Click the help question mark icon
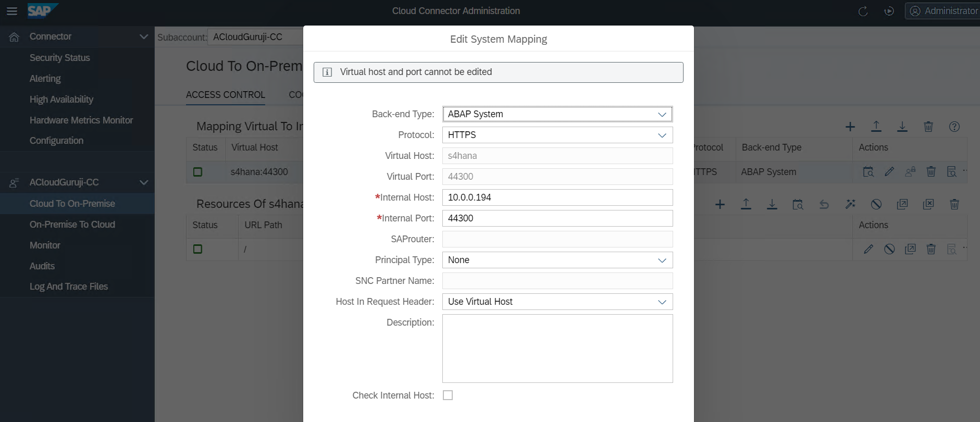The image size is (980, 422). (x=954, y=127)
